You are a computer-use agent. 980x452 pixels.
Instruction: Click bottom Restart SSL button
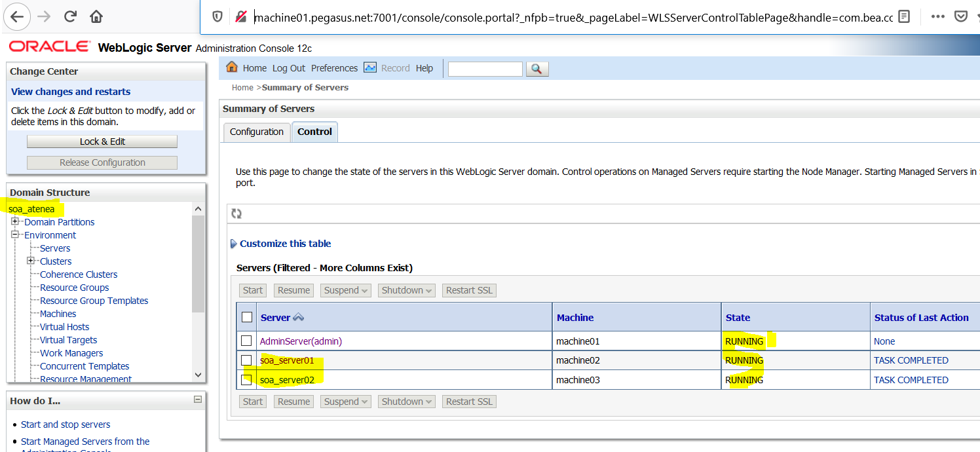point(469,402)
